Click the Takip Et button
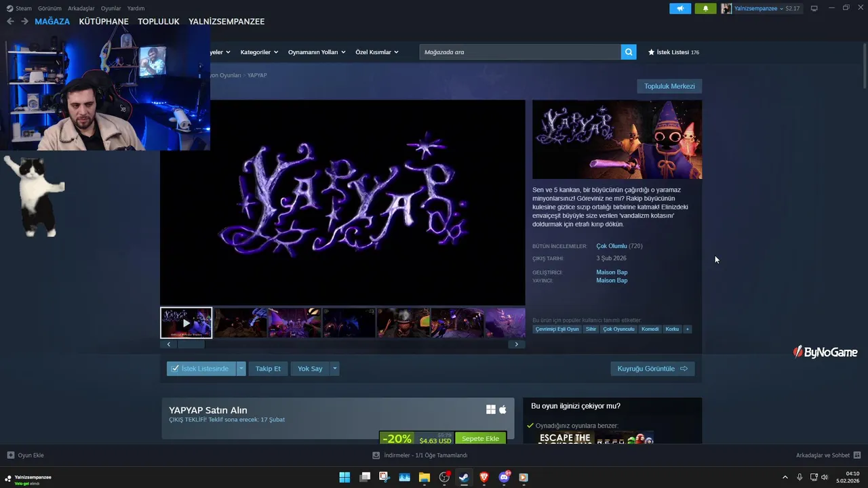This screenshot has height=488, width=868. pyautogui.click(x=268, y=369)
